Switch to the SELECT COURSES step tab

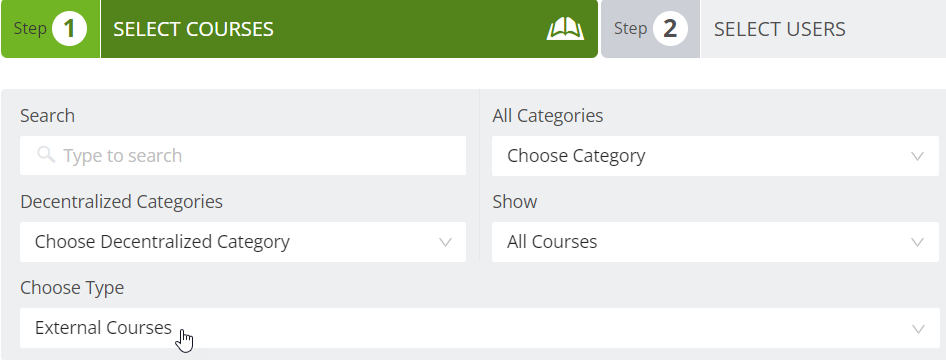[x=299, y=29]
